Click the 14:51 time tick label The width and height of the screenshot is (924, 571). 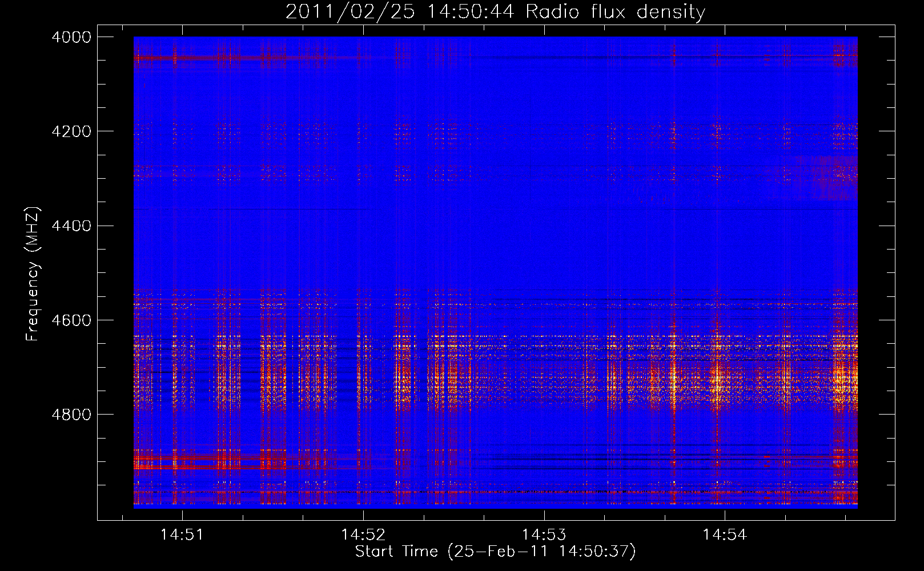182,534
